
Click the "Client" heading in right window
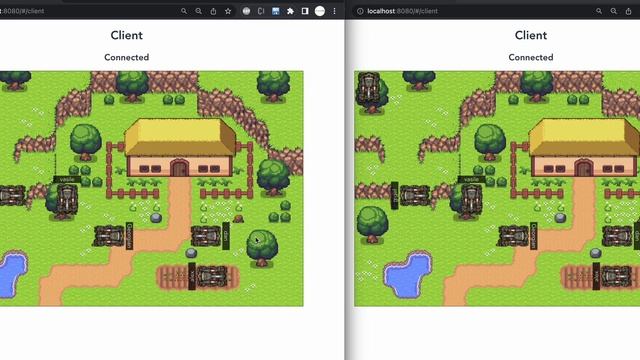click(x=531, y=36)
